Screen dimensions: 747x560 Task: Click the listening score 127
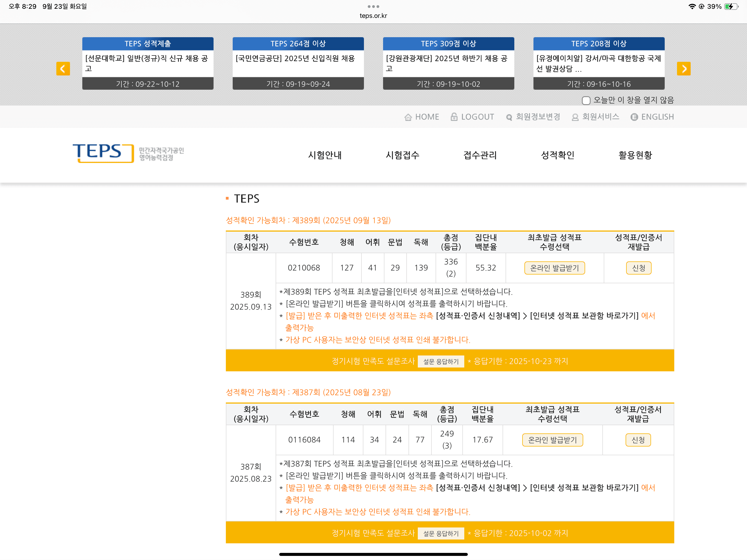click(x=346, y=268)
